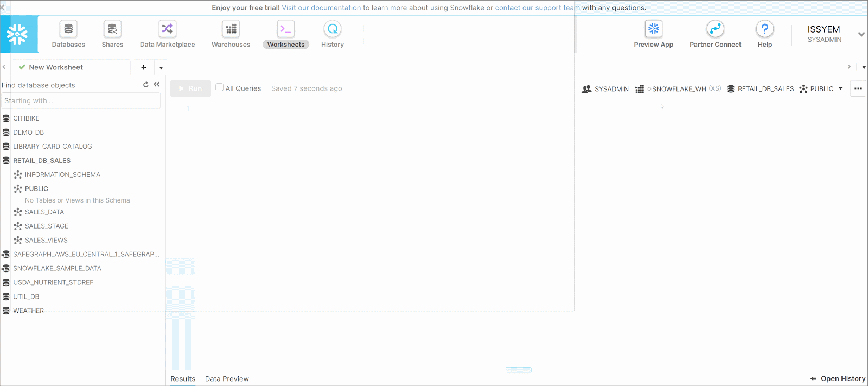Launch the Preview App
The height and width of the screenshot is (386, 868).
[x=654, y=34]
